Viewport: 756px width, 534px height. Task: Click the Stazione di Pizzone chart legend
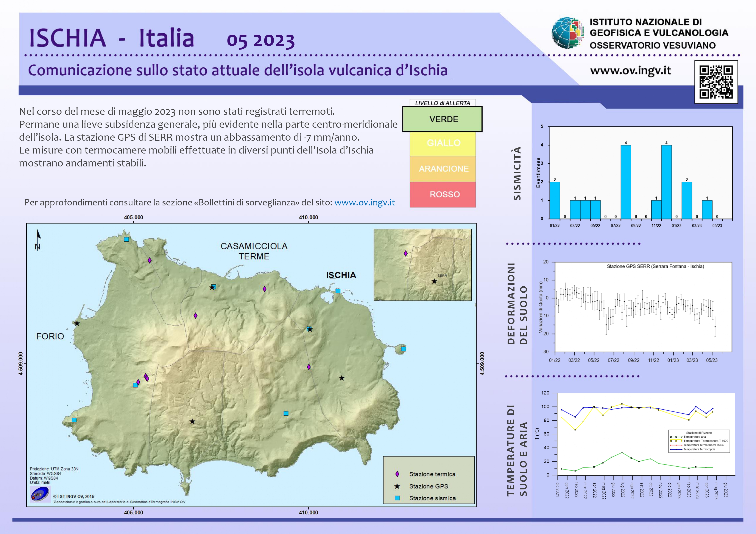(x=699, y=441)
